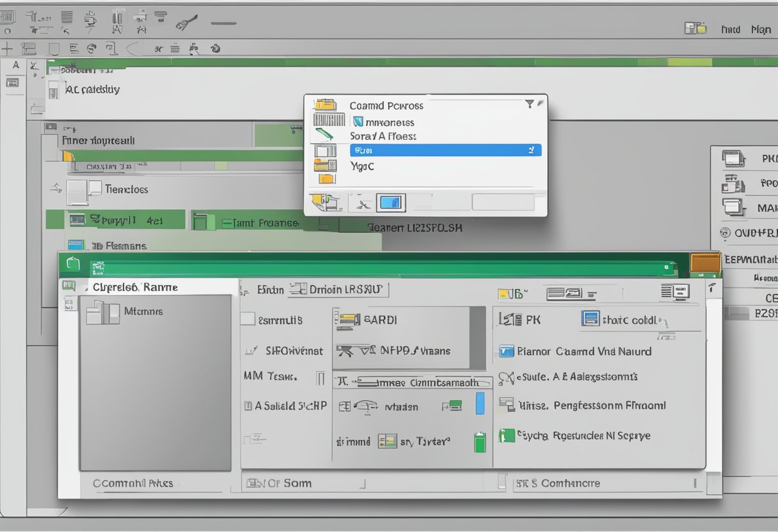Click the blue vertical color bar
778x532 pixels.
pyautogui.click(x=480, y=403)
